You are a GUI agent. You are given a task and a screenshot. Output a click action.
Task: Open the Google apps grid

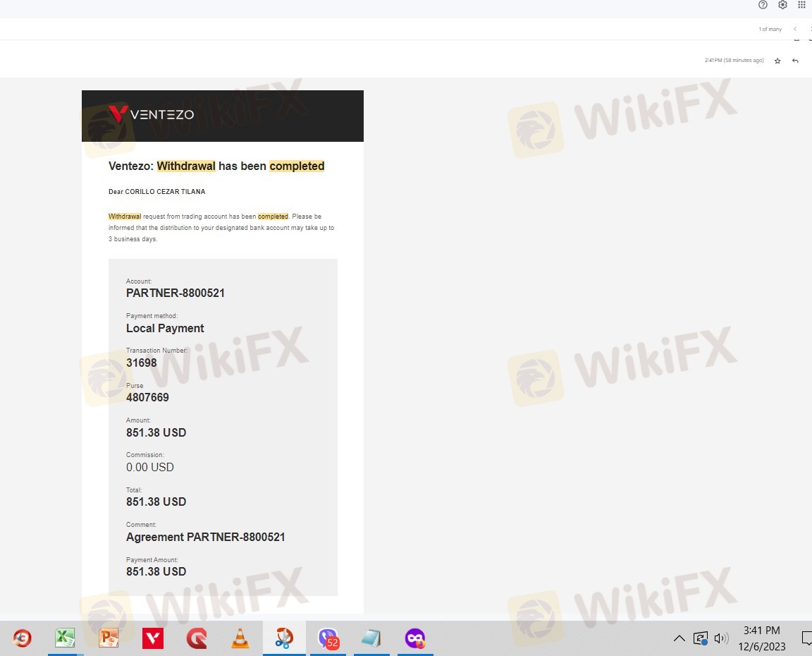coord(801,5)
